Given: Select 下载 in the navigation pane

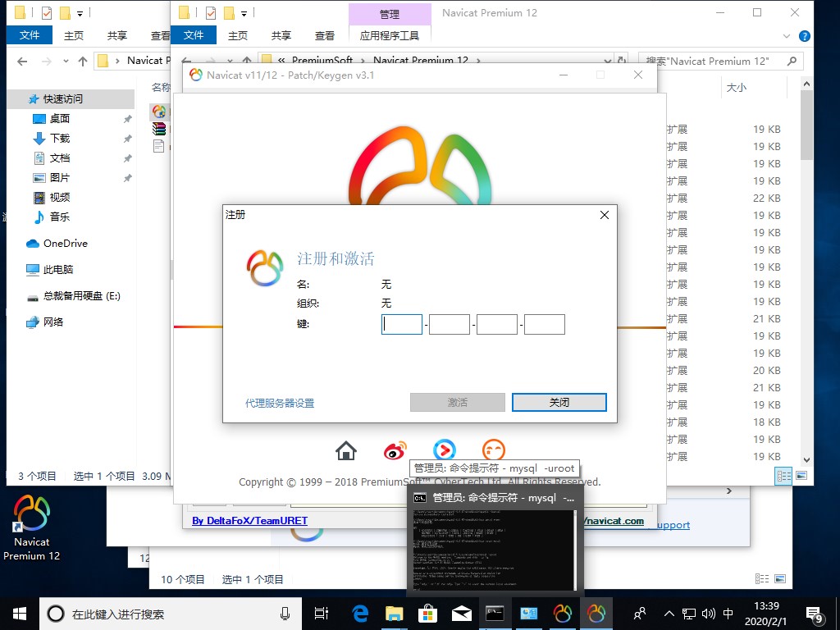Looking at the screenshot, I should point(59,138).
